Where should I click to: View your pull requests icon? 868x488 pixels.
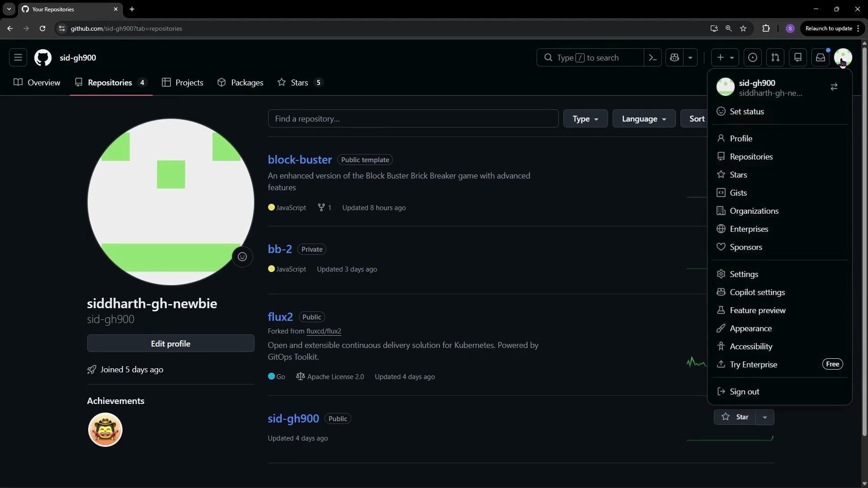tap(775, 57)
